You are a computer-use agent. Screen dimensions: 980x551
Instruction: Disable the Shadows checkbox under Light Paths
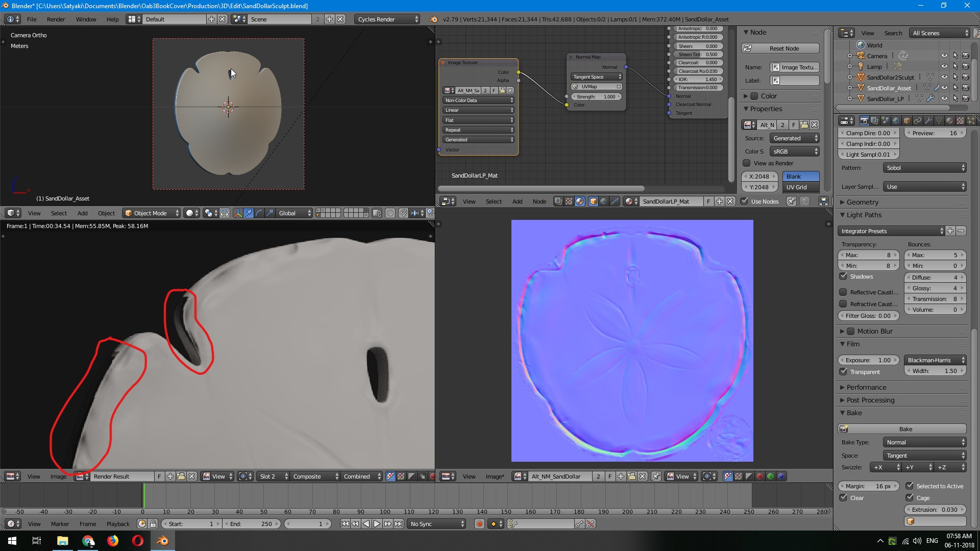pos(844,276)
